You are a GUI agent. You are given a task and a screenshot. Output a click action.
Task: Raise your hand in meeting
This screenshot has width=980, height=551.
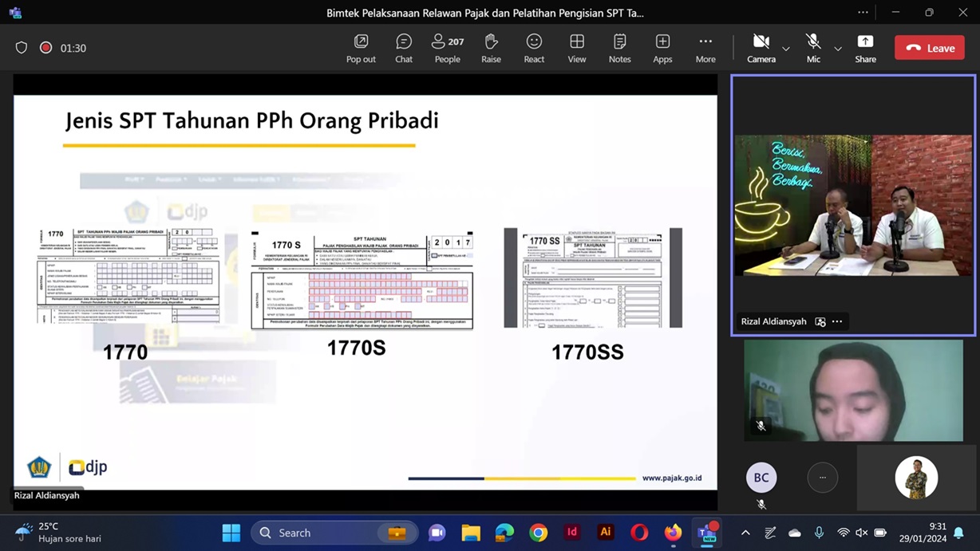click(491, 48)
